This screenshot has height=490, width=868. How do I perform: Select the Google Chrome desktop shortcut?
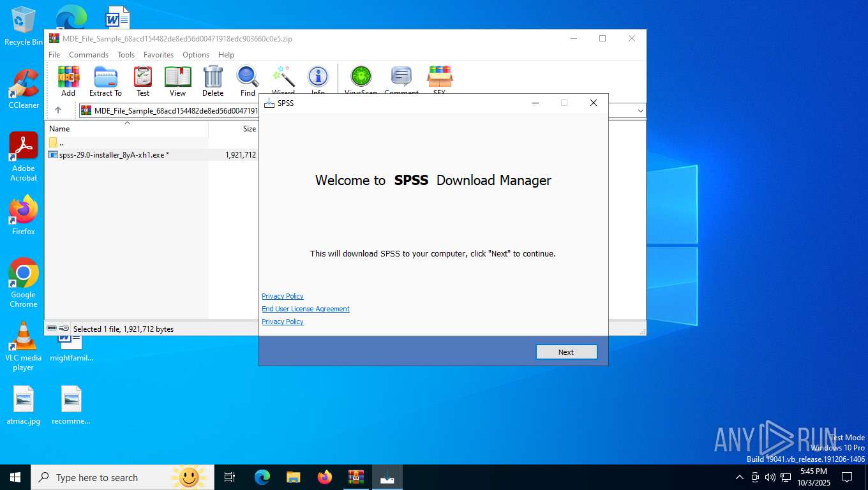click(24, 283)
